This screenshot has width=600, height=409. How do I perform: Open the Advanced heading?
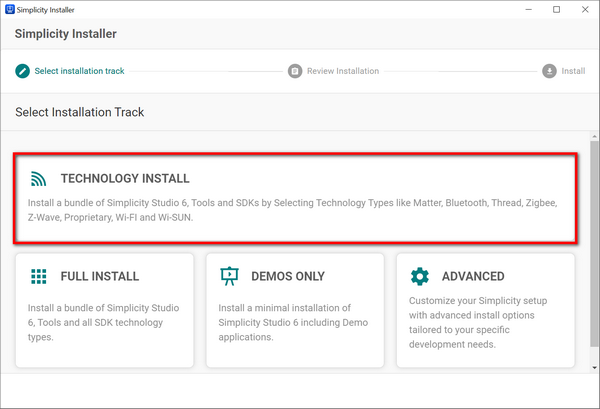[x=473, y=276]
